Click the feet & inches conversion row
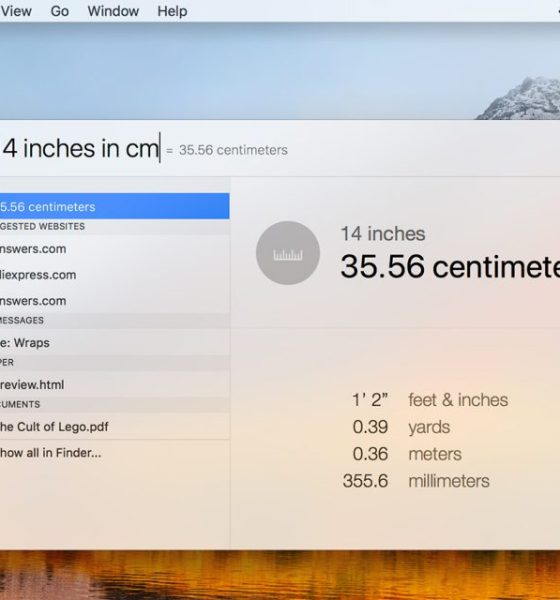Viewport: 560px width, 600px height. pyautogui.click(x=430, y=400)
